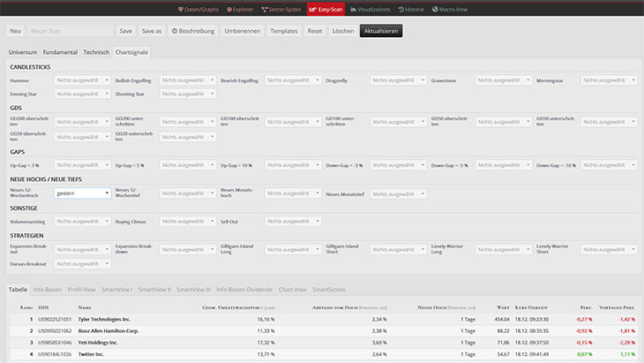Image resolution: width=644 pixels, height=363 pixels.
Task: Open the Neues Monatshoch dropdown
Action: [293, 193]
